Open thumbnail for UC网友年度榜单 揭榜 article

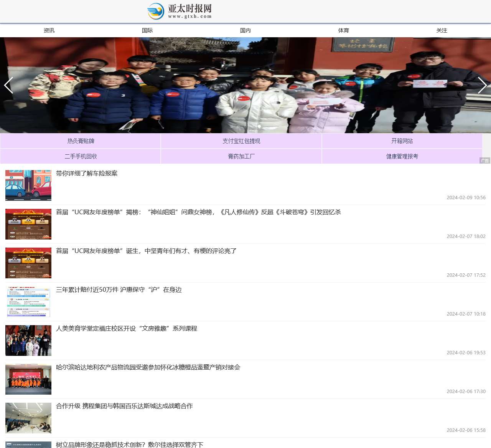pyautogui.click(x=28, y=224)
